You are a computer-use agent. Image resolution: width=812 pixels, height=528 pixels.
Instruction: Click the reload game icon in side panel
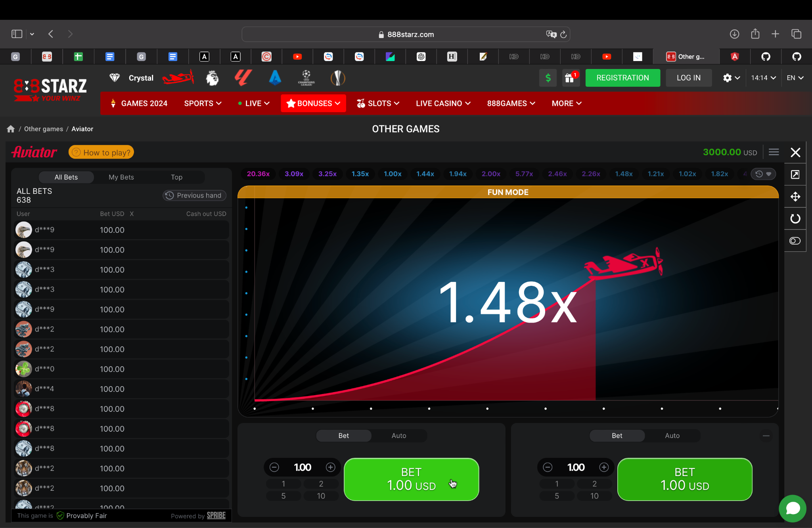coord(795,219)
